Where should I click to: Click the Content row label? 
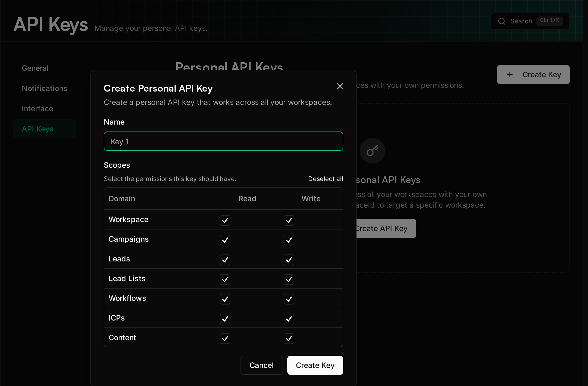(122, 338)
